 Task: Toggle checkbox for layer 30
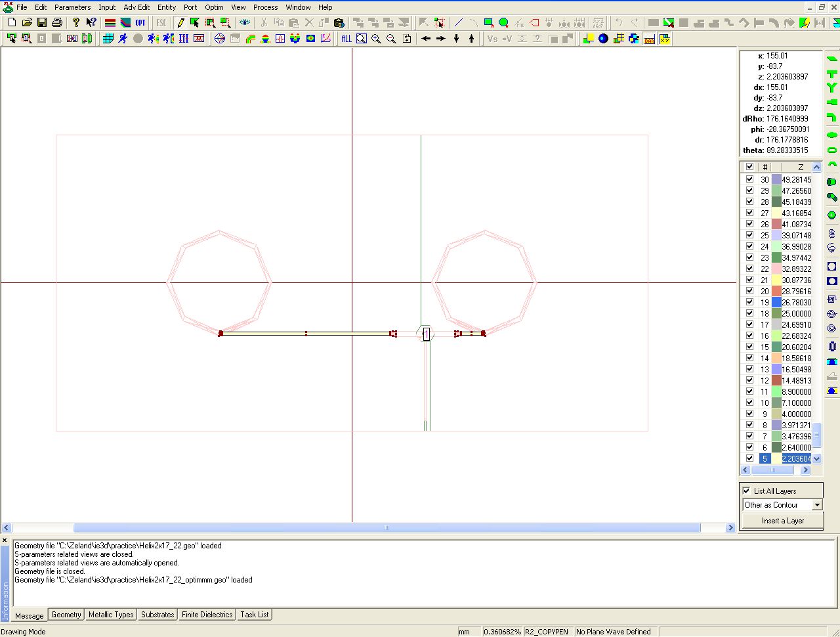click(x=749, y=179)
